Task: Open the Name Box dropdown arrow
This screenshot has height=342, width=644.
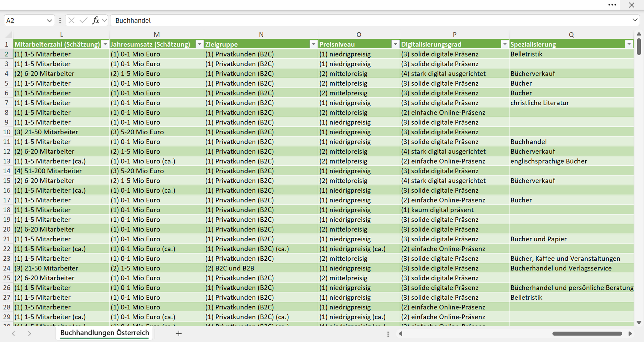Action: point(49,21)
